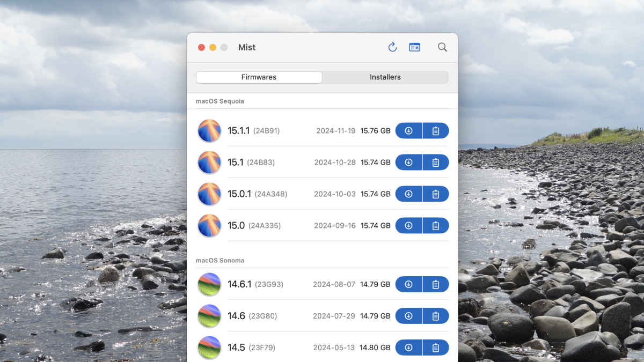Download macOS 14.5 (23F79) firmware
This screenshot has height=362, width=644.
[x=409, y=348]
